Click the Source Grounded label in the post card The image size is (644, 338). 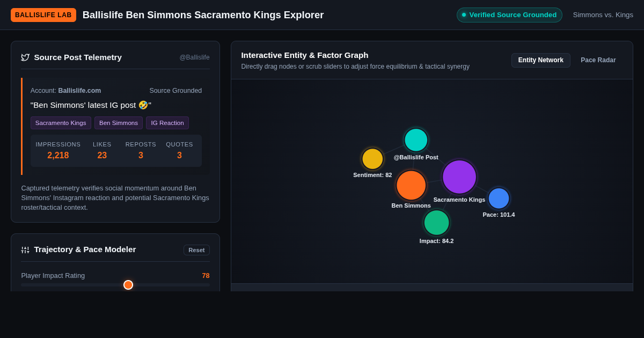click(x=175, y=91)
